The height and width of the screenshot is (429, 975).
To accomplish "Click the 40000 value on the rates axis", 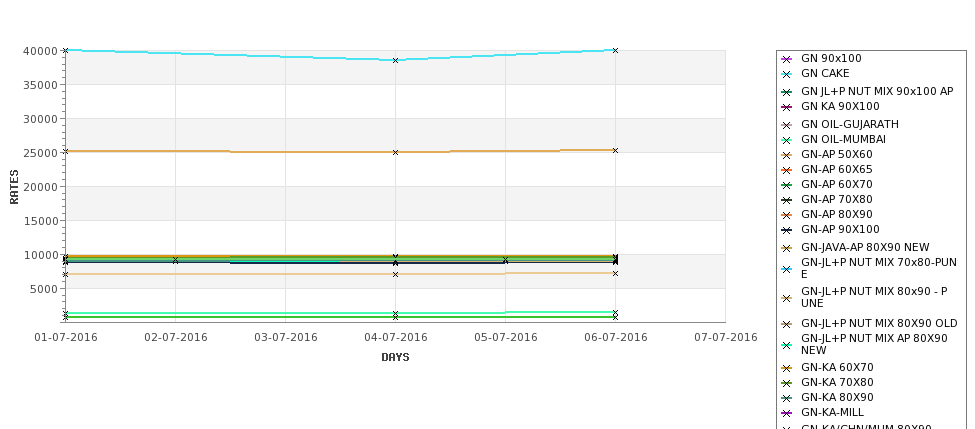I will 40,51.
